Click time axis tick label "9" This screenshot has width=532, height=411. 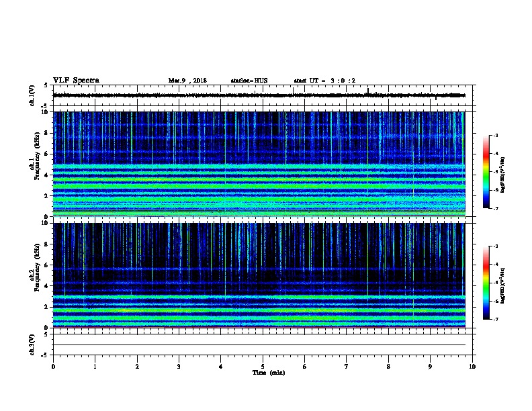tap(430, 367)
